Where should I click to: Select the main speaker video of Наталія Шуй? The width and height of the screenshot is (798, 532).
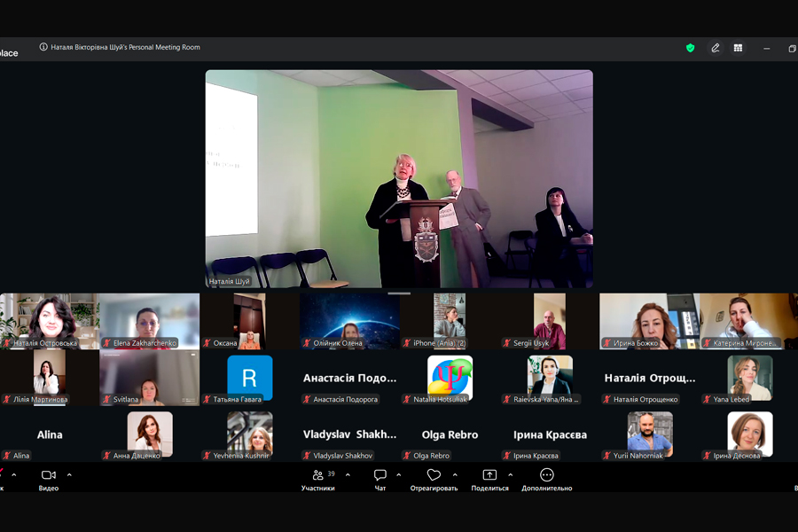tap(399, 179)
